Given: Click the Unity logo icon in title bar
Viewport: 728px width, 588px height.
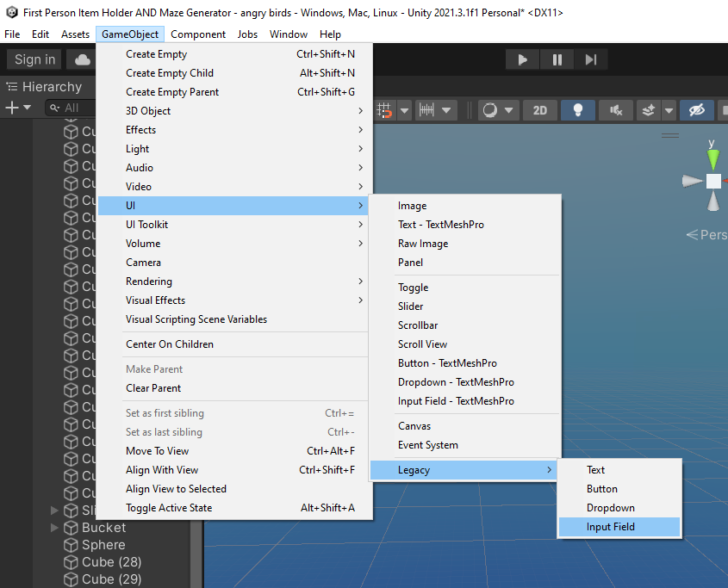Looking at the screenshot, I should click(x=11, y=13).
